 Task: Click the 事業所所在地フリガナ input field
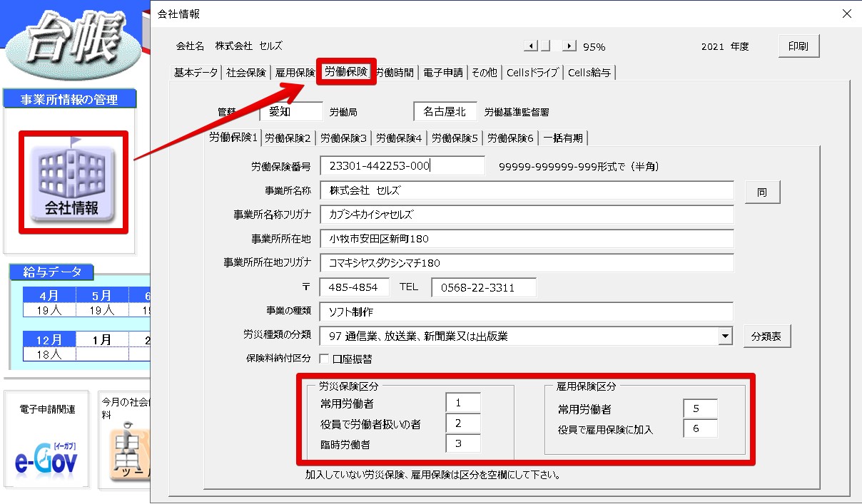527,263
